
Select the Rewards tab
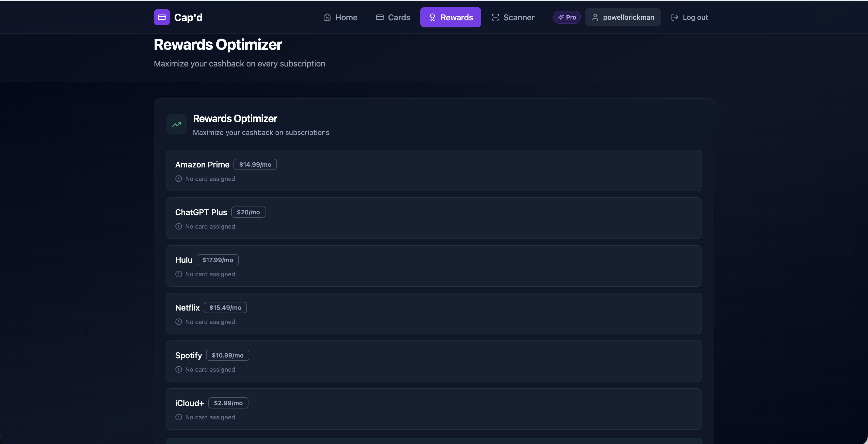pos(450,17)
